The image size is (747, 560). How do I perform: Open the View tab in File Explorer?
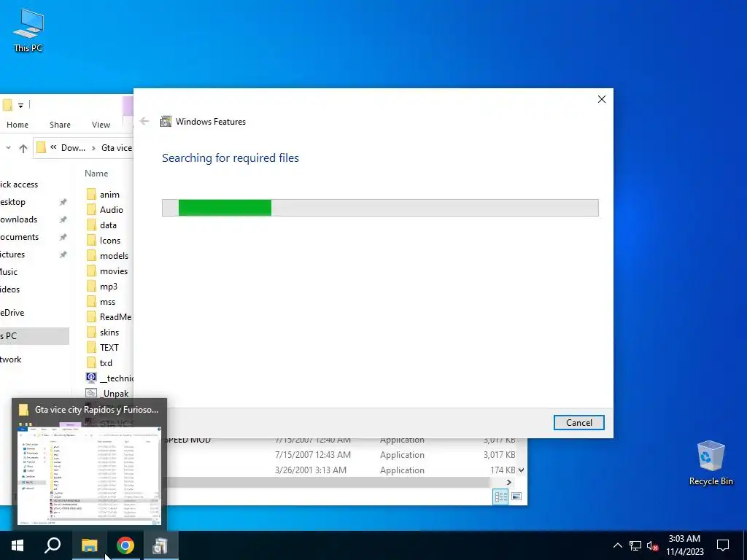(x=101, y=125)
